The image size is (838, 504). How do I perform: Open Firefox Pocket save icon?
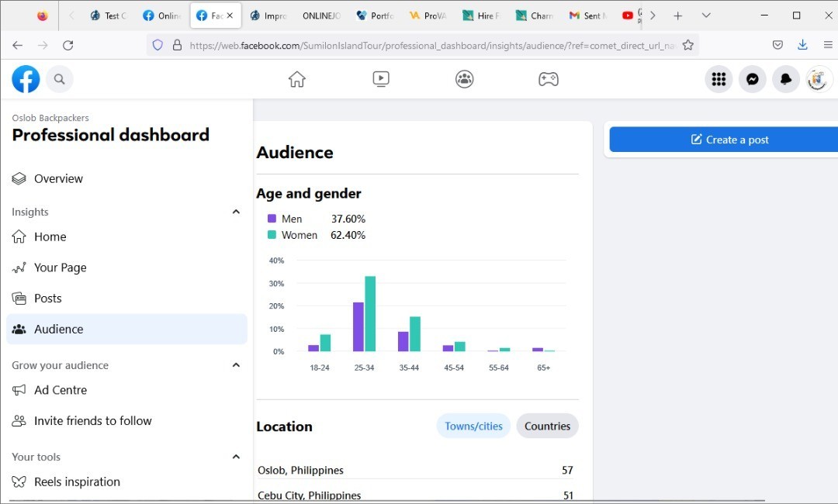pos(777,46)
